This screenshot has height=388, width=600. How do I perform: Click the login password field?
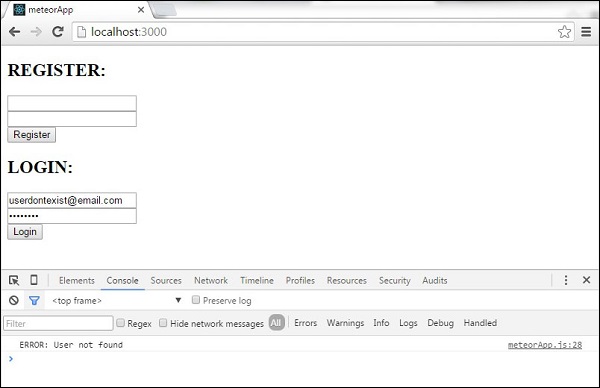pyautogui.click(x=72, y=216)
